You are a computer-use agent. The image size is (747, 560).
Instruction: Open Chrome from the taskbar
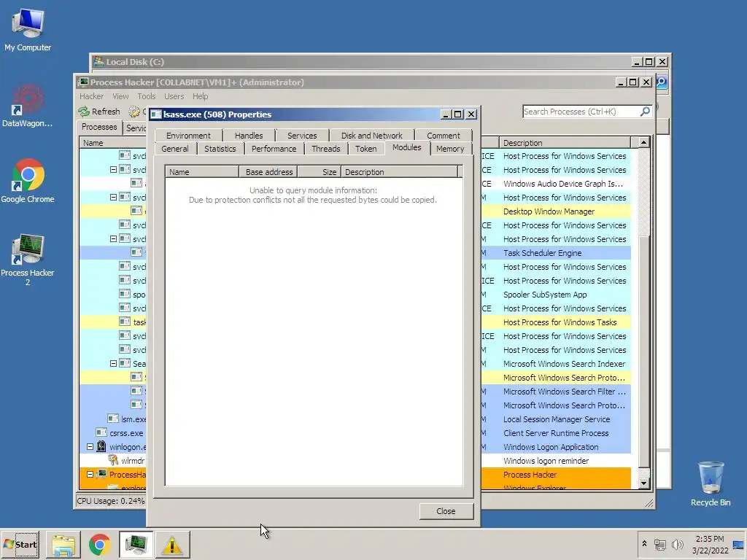[99, 544]
